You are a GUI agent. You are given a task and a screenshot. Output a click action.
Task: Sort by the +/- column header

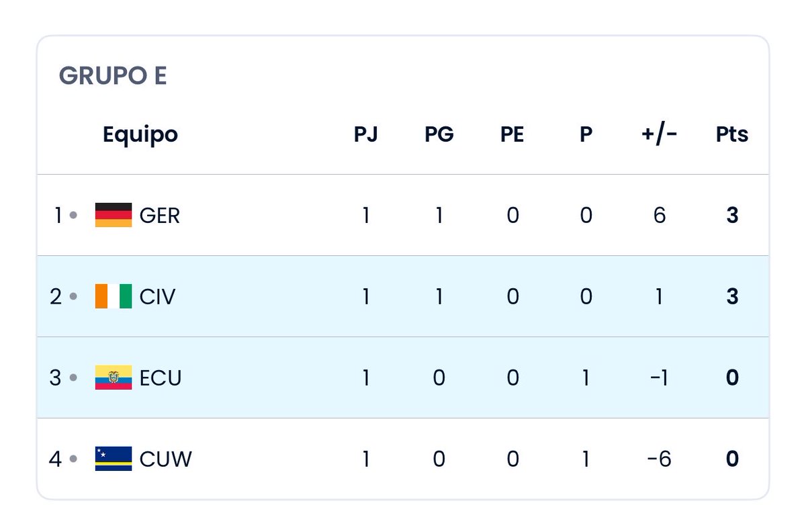click(x=659, y=134)
